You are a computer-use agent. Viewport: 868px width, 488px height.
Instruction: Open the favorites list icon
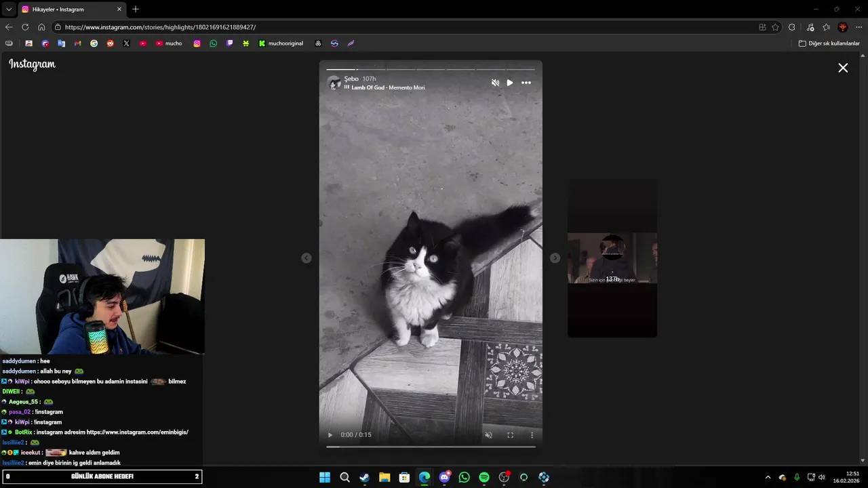[826, 27]
